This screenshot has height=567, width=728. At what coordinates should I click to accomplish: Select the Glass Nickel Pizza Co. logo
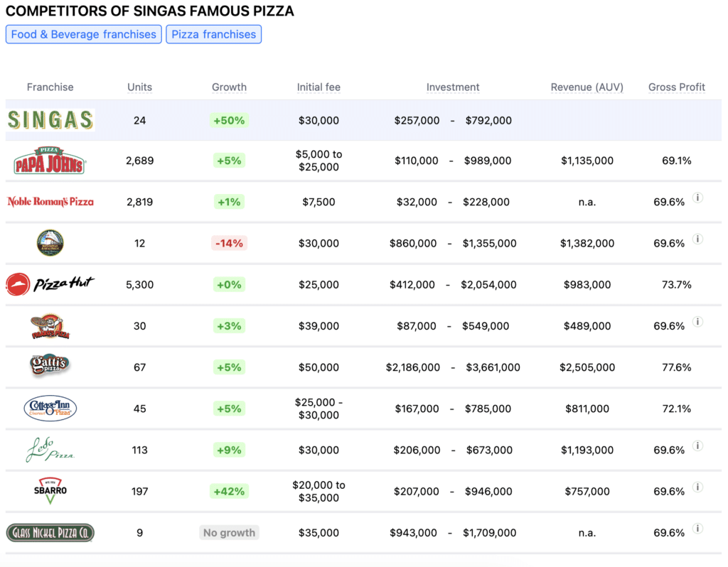tap(50, 533)
